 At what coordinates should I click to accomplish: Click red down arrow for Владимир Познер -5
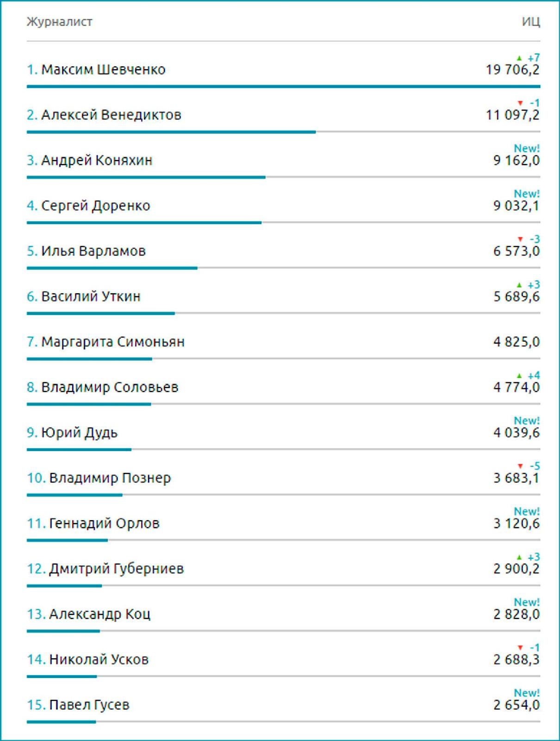pos(520,466)
